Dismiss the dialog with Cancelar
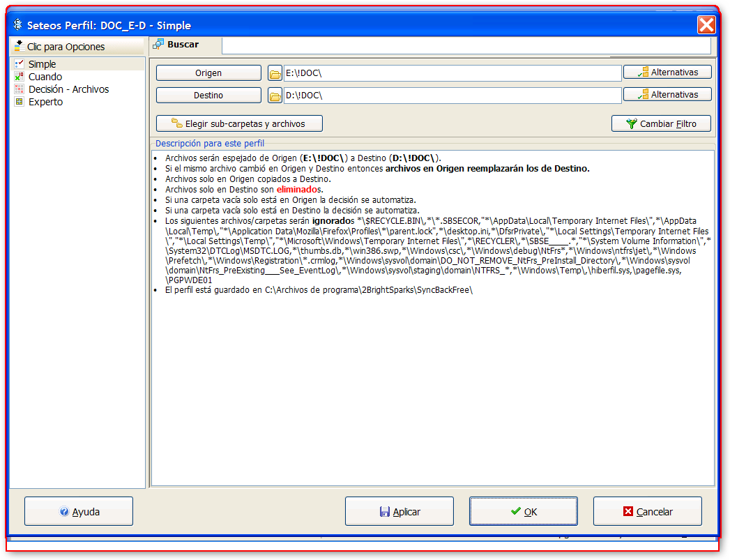This screenshot has width=730, height=560. [x=647, y=511]
